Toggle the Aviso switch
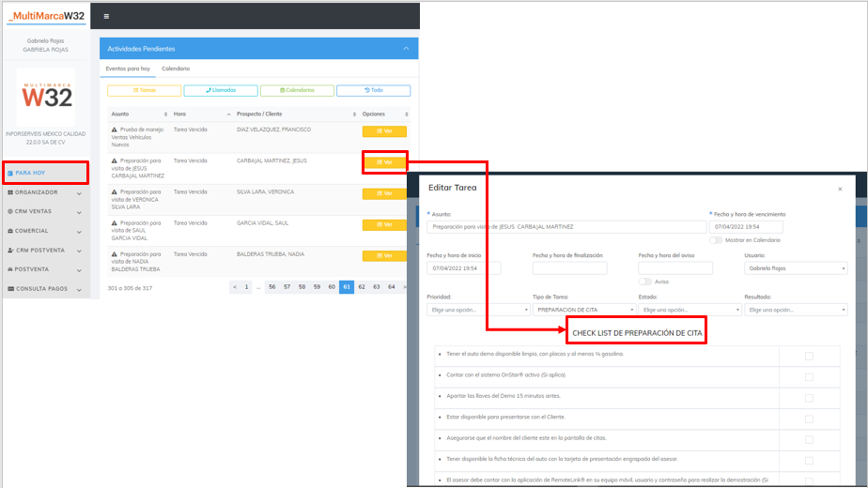The height and width of the screenshot is (488, 868). point(645,282)
